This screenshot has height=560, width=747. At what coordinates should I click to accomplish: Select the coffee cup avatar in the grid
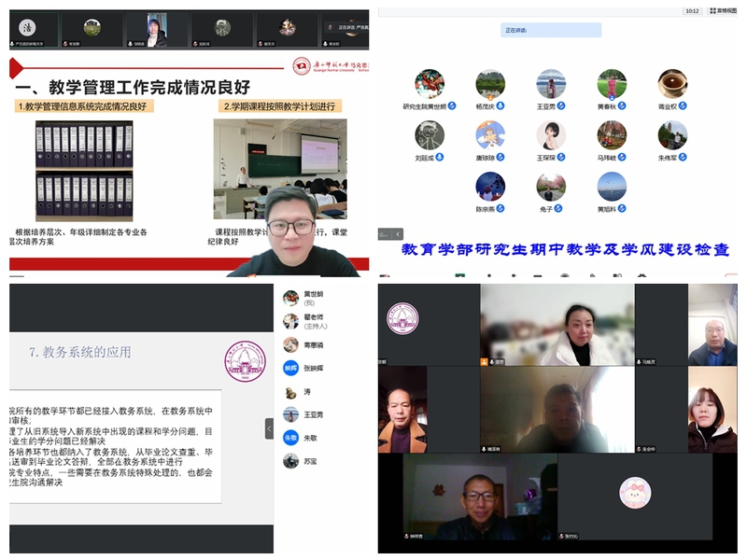click(672, 84)
